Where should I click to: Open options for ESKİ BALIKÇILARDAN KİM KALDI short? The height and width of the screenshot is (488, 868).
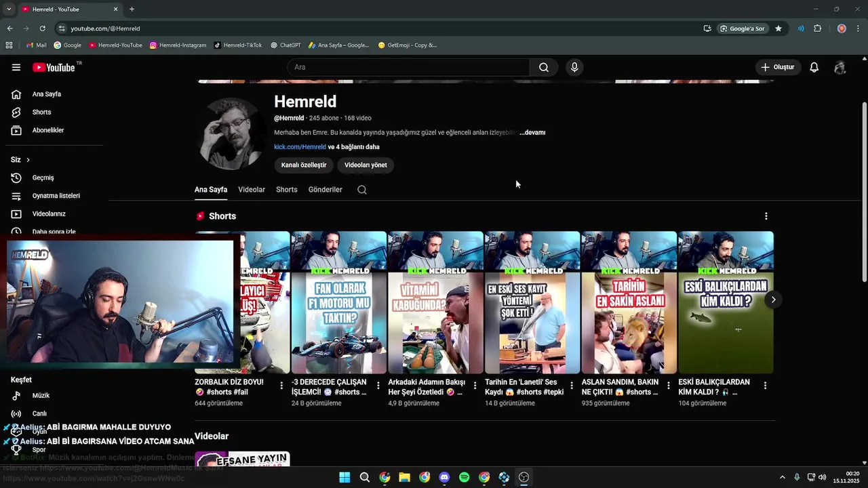pyautogui.click(x=765, y=385)
